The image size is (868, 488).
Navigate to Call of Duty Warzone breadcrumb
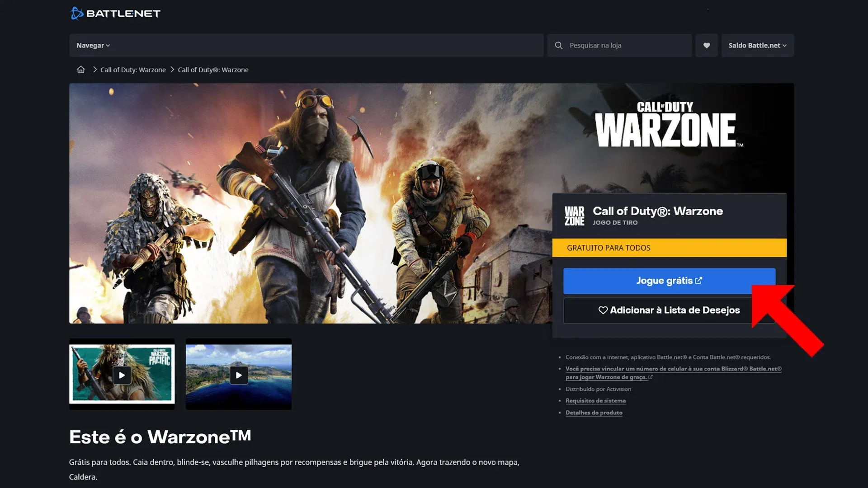coord(133,70)
